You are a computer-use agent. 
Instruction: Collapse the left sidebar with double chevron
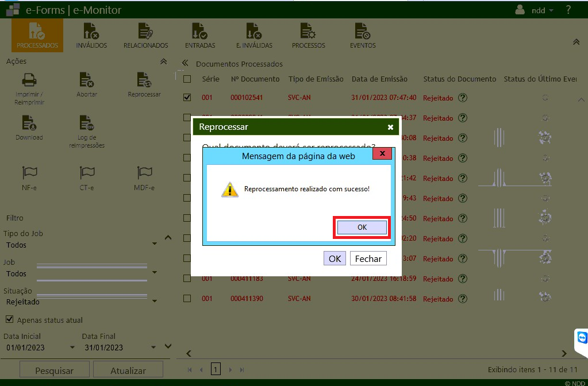coord(185,63)
